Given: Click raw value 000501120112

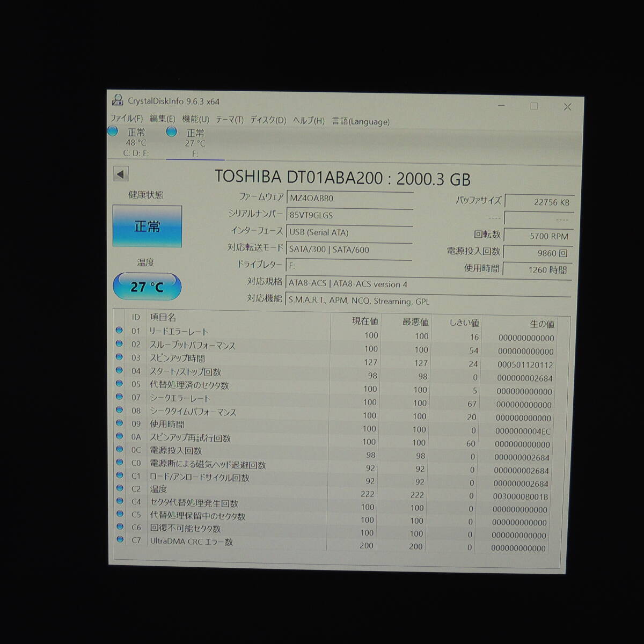Looking at the screenshot, I should [x=525, y=364].
